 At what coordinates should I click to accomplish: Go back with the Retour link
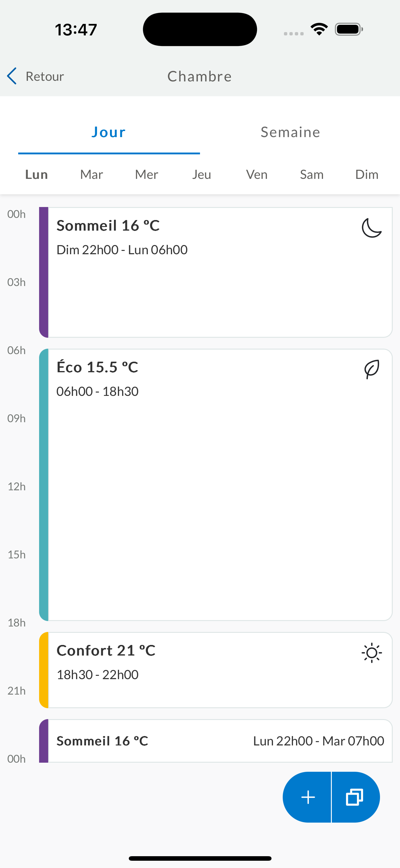tap(45, 77)
